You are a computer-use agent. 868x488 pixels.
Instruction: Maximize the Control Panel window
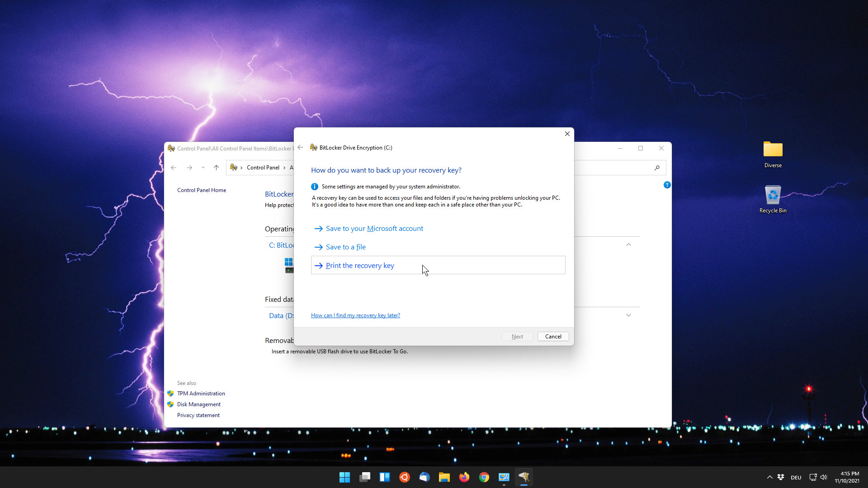click(641, 148)
